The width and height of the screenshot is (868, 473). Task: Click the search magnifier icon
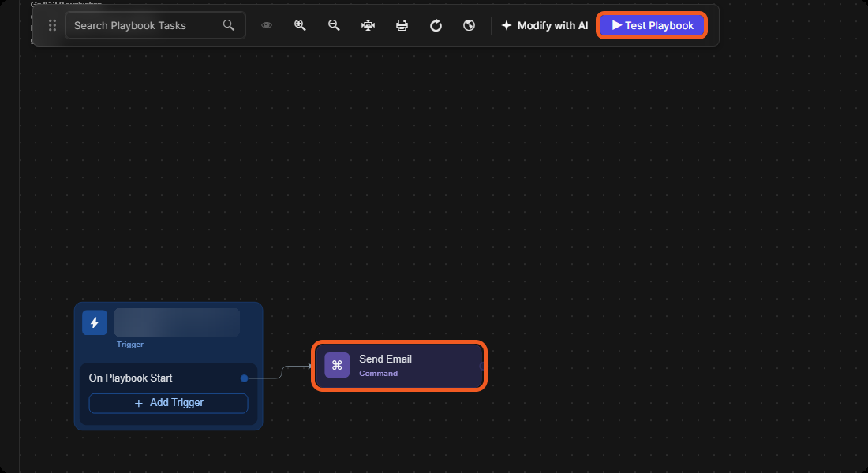[229, 25]
